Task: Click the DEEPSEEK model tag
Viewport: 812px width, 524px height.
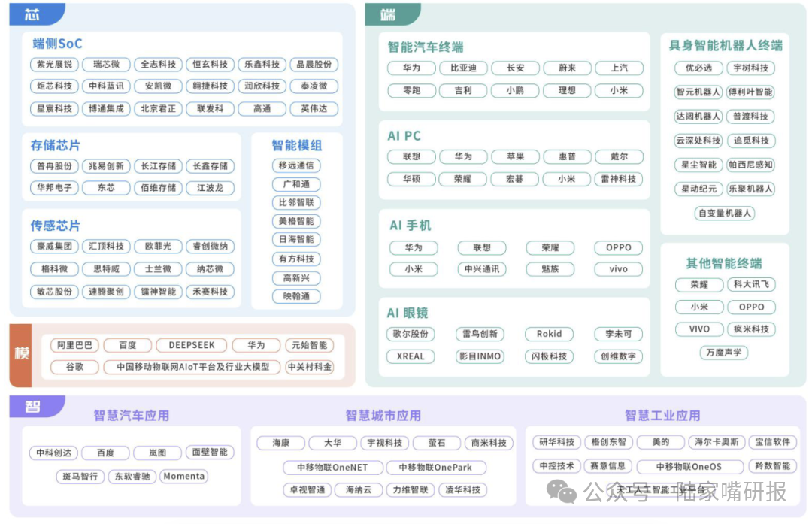Action: pos(192,345)
